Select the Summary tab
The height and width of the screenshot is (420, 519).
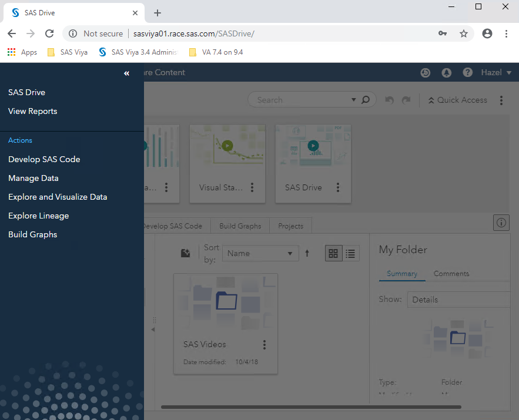(402, 274)
